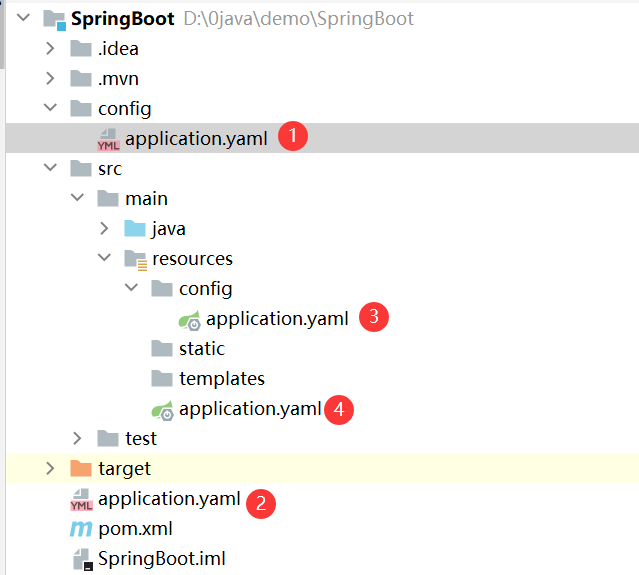The width and height of the screenshot is (639, 575).
Task: Click the SpringBoot module icon
Action: (x=55, y=20)
